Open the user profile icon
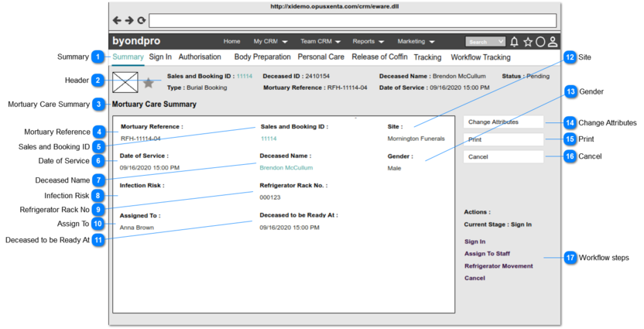644x329 pixels. (553, 42)
